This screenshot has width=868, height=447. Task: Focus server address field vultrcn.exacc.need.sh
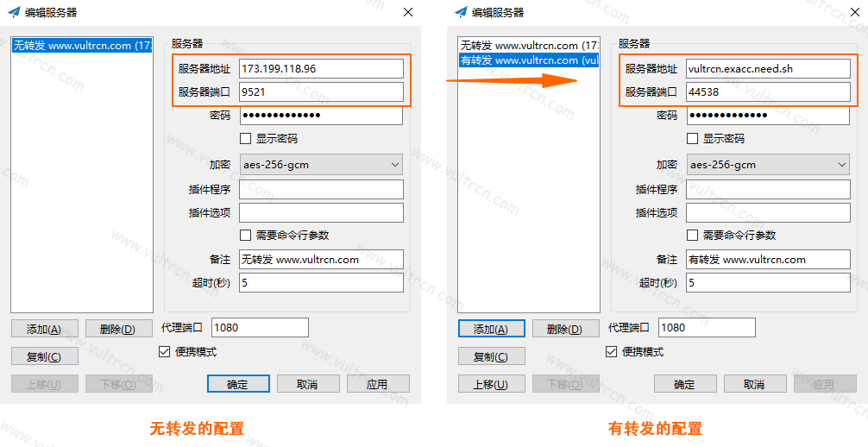[768, 69]
